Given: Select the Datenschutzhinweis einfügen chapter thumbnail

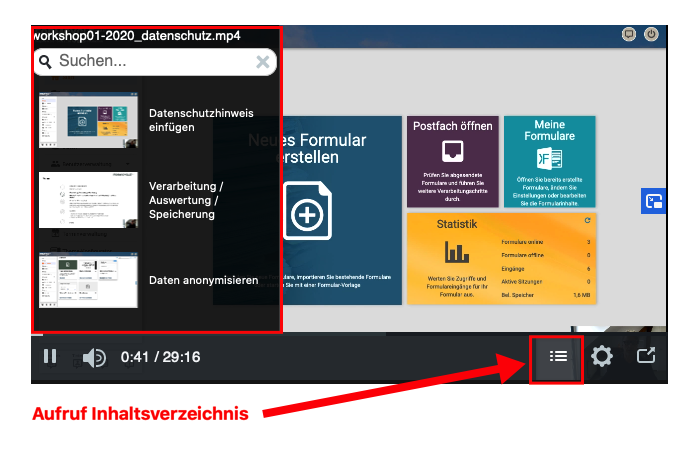Looking at the screenshot, I should pyautogui.click(x=88, y=120).
